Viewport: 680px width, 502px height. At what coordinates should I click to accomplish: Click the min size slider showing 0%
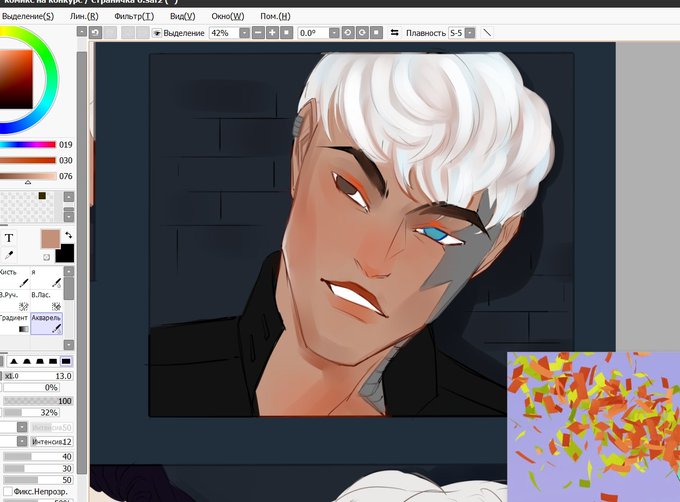31,388
